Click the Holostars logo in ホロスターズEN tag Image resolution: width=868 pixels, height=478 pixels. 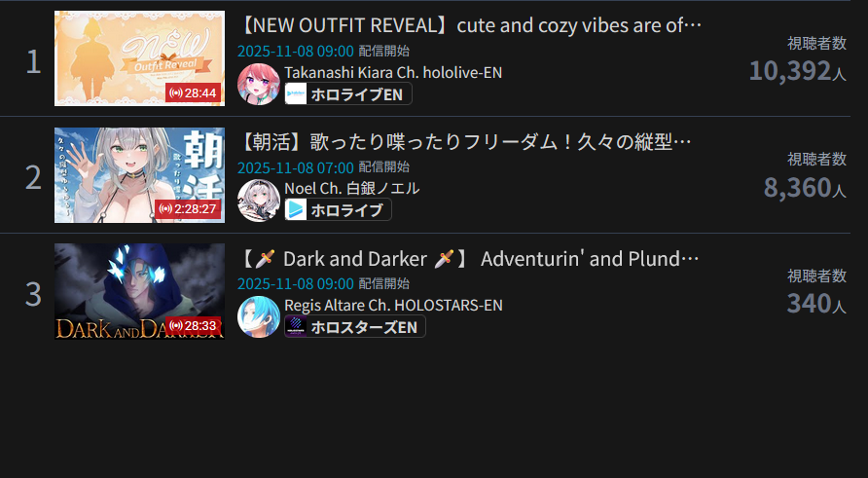pos(296,327)
